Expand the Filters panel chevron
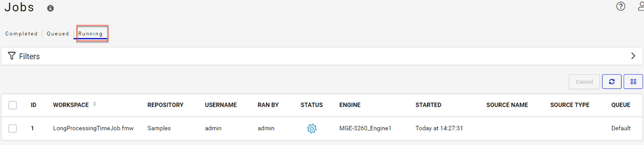This screenshot has height=145, width=644. point(633,56)
